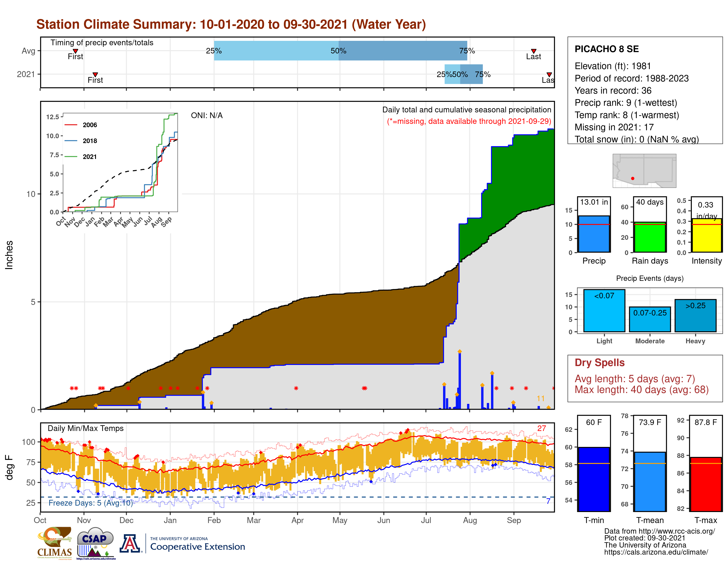
Task: Click 'Max length: 40 days (avg: 68)'
Action: coord(641,389)
